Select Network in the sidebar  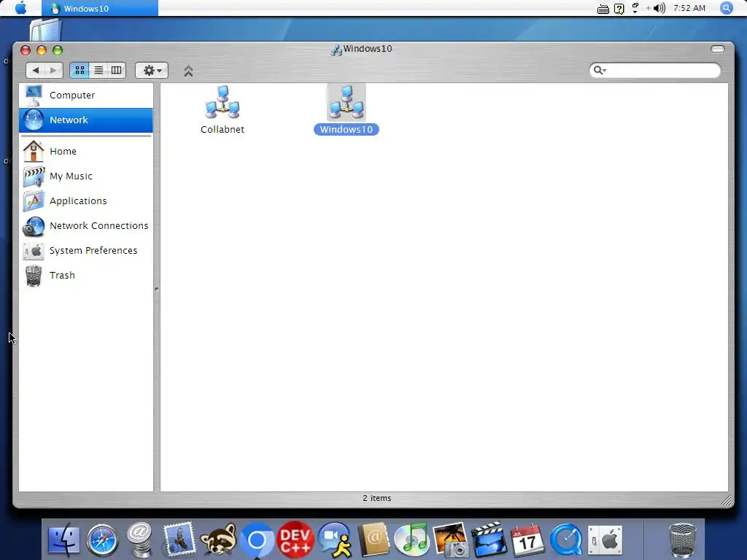[86, 120]
